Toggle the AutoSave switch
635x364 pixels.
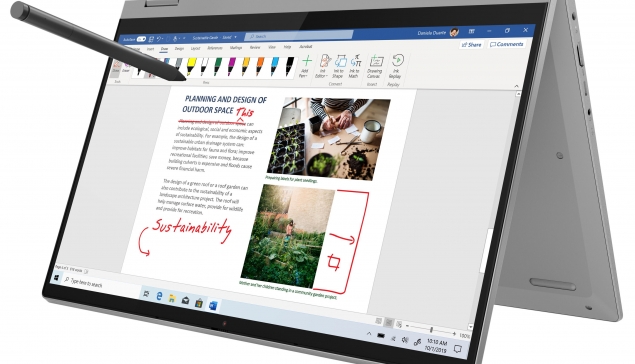tap(141, 39)
